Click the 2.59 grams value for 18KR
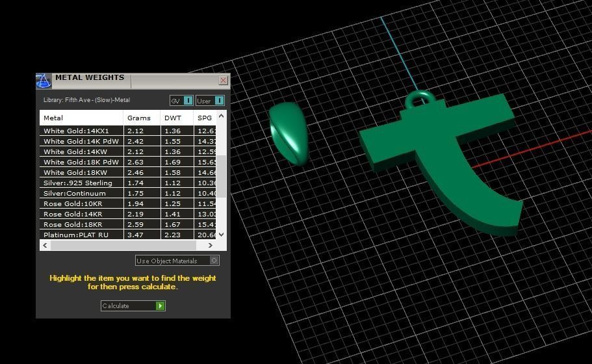592x364 pixels. click(x=135, y=224)
